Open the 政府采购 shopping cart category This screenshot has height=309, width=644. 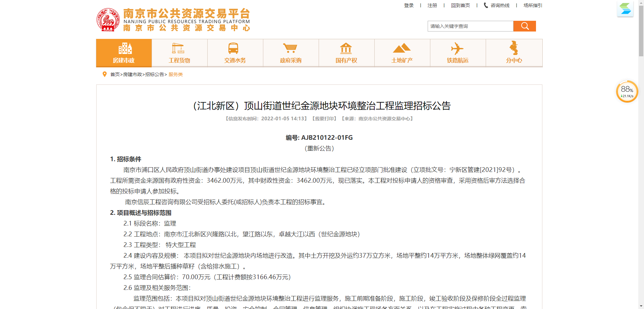(x=290, y=53)
